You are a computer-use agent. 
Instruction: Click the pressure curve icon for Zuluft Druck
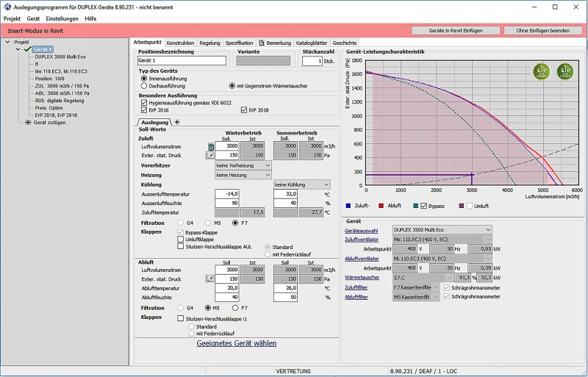click(210, 156)
